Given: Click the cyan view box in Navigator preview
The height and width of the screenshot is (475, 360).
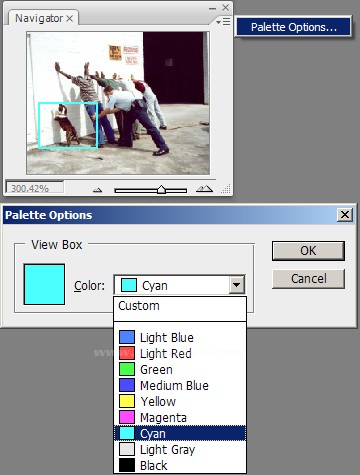Looking at the screenshot, I should (68, 125).
